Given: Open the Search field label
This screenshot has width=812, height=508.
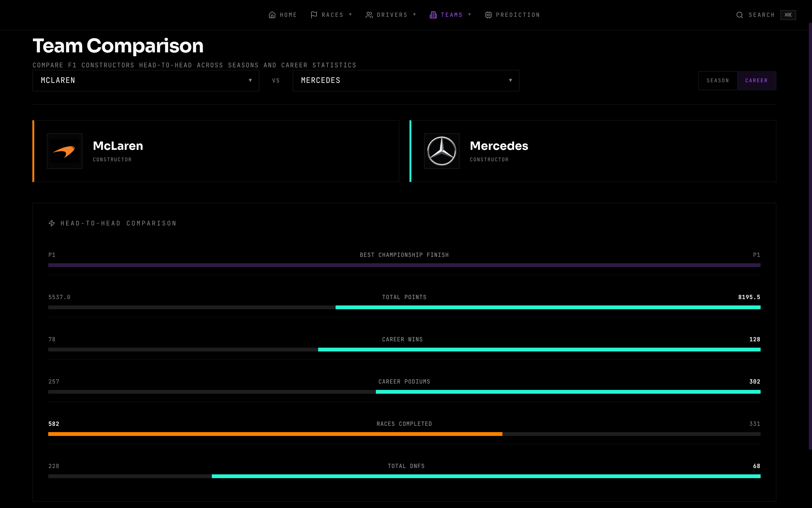Looking at the screenshot, I should coord(762,15).
